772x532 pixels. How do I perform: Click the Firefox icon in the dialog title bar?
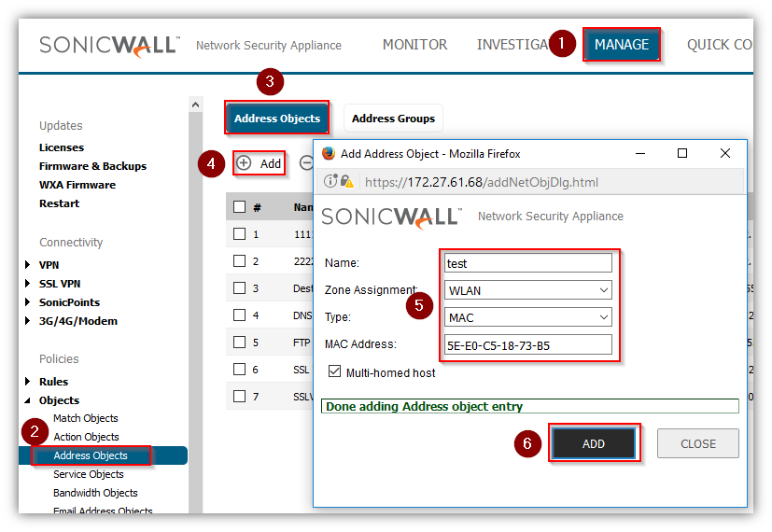pos(329,153)
